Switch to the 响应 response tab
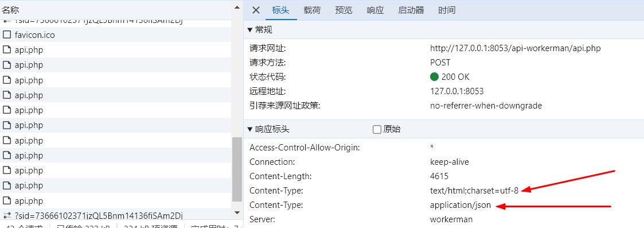Image resolution: width=644 pixels, height=228 pixels. pos(375,10)
